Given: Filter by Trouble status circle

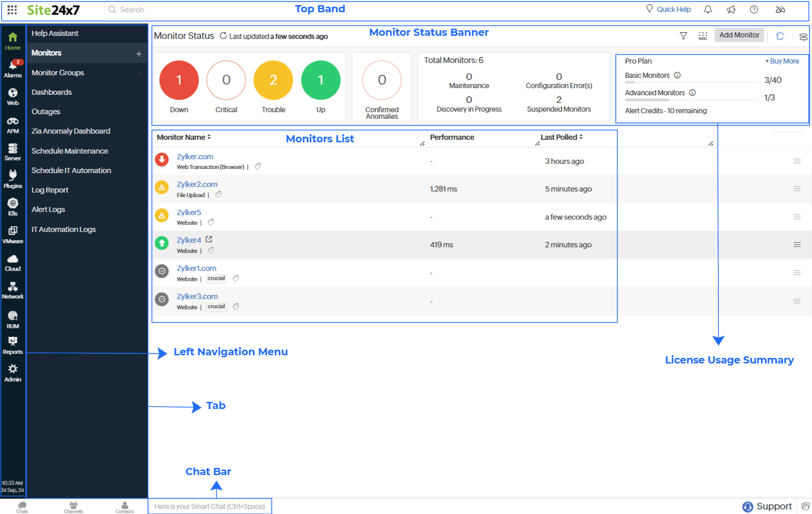Looking at the screenshot, I should pos(273,80).
